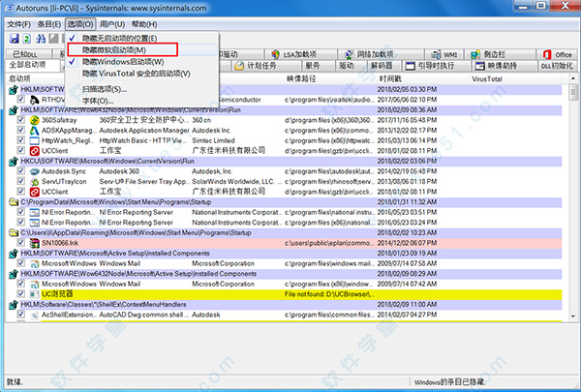This screenshot has height=392, width=581.
Task: Click 'File not found: D:\UCBrowser' text
Action: (329, 294)
